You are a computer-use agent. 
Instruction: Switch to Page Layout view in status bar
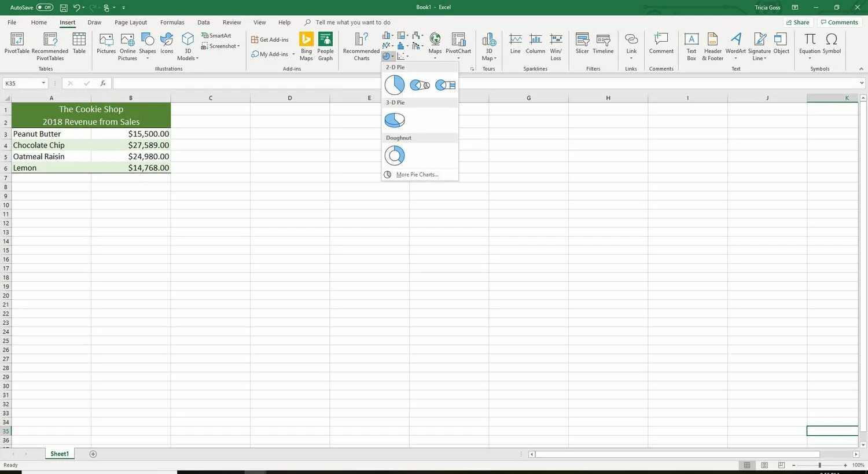(x=764, y=465)
